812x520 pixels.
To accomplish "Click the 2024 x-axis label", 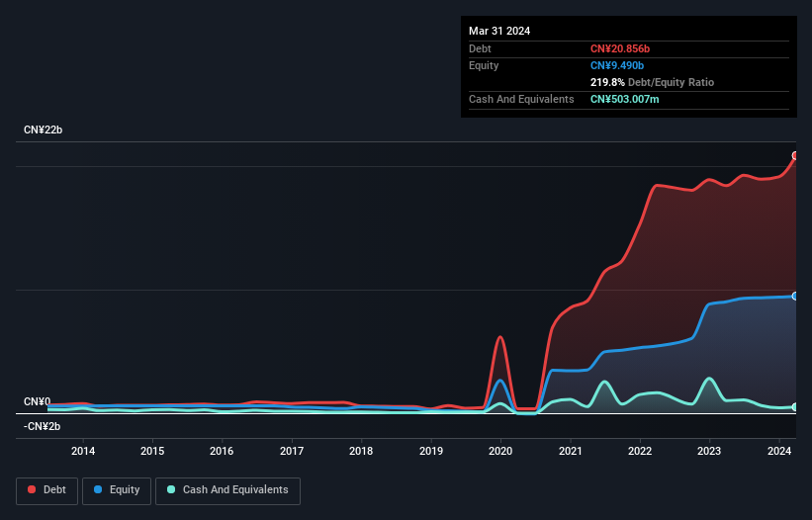I will pyautogui.click(x=778, y=451).
